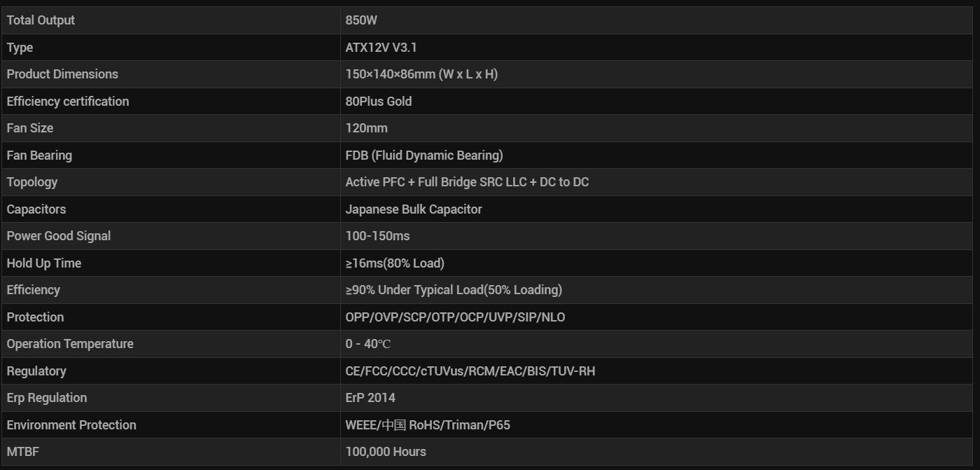The height and width of the screenshot is (470, 980).
Task: Click the ATX12V V3.1 type value
Action: pos(381,48)
